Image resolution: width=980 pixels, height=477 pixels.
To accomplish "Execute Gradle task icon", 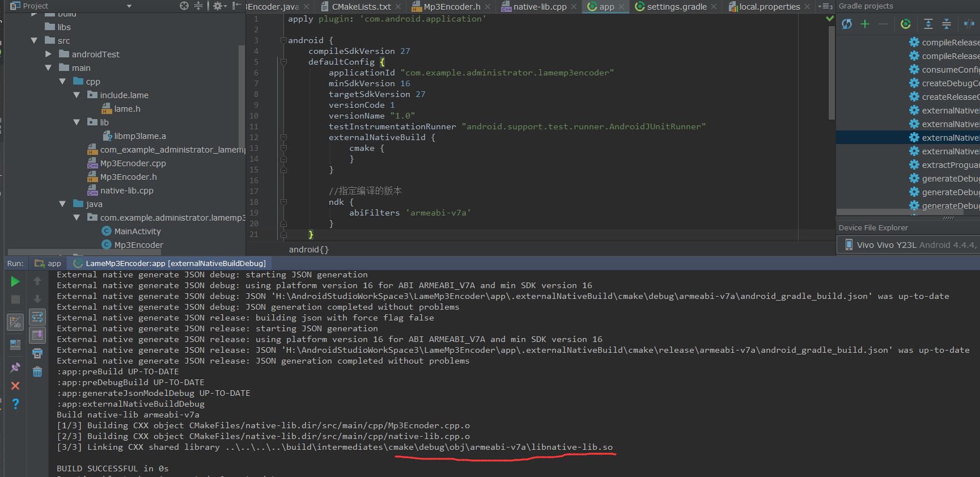I will coord(906,24).
